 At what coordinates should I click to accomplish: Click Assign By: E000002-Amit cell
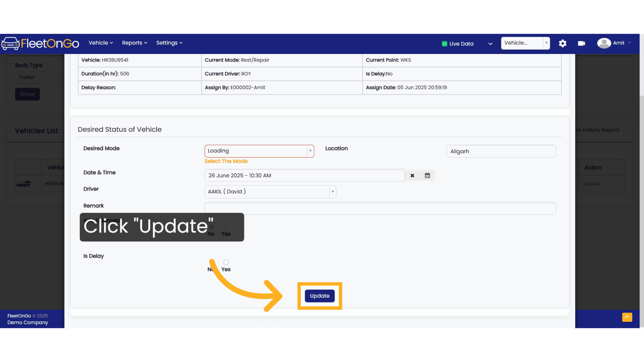pyautogui.click(x=282, y=88)
